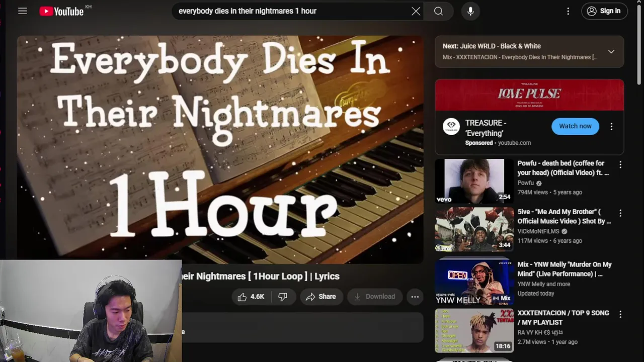Open Mix - YNW Melly Murder On My Mind
Screen dimensions: 644x362
pyautogui.click(x=565, y=269)
